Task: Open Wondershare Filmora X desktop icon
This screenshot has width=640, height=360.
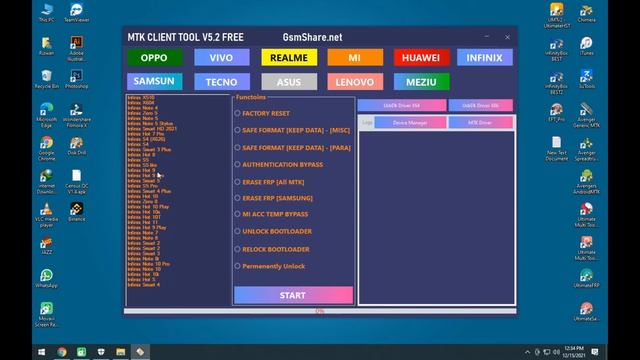Action: click(x=76, y=116)
